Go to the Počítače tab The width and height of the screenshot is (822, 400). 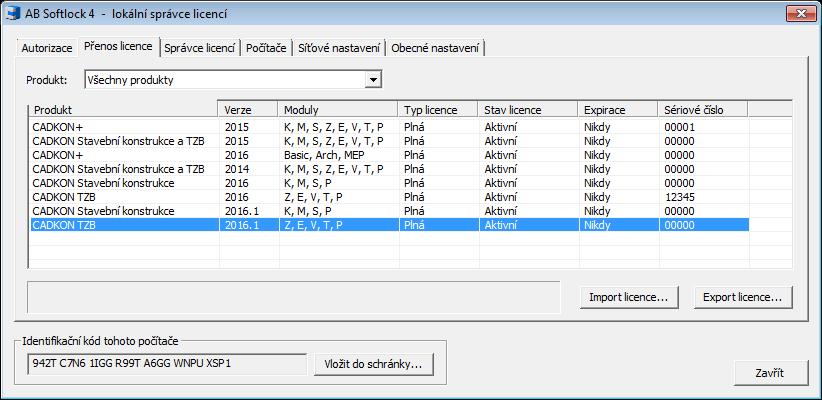[x=266, y=48]
